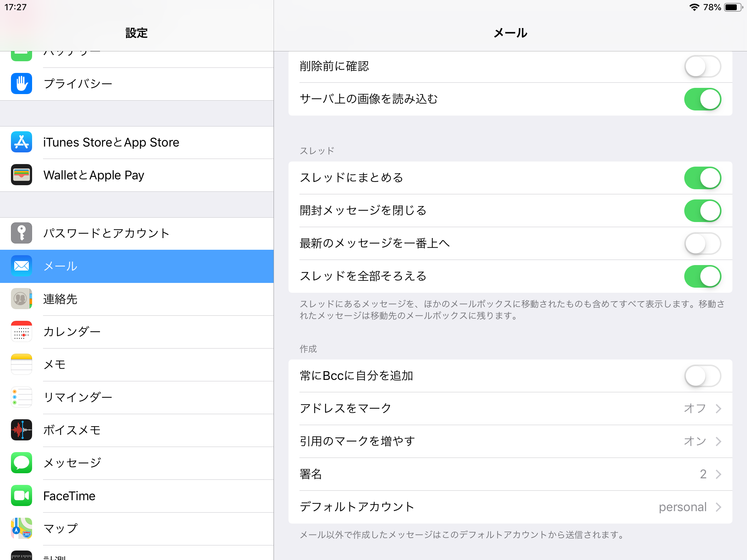Select the メール sidebar row
The width and height of the screenshot is (747, 560).
137,267
